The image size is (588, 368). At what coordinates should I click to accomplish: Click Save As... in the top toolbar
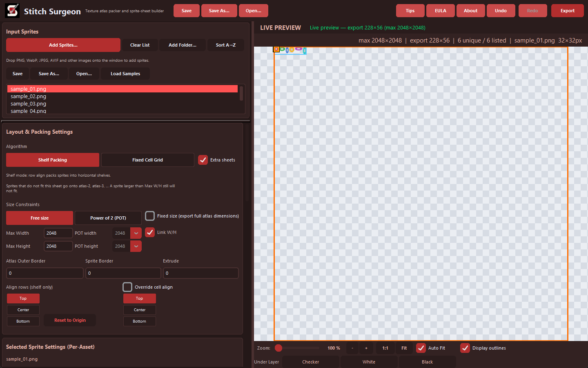[x=219, y=11]
